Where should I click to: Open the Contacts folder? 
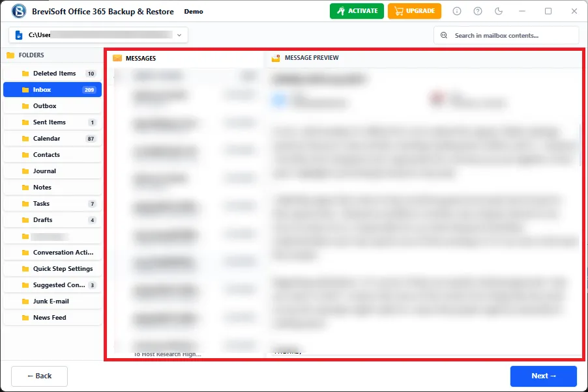click(x=52, y=155)
